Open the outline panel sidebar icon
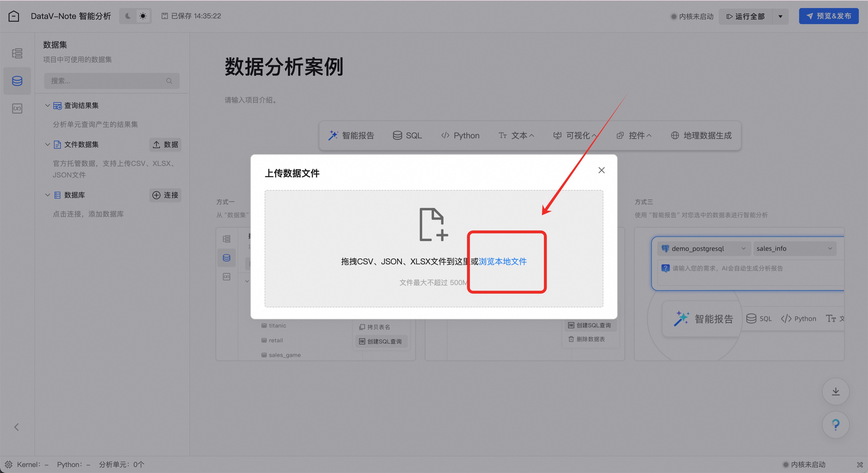The height and width of the screenshot is (473, 868). (x=17, y=53)
